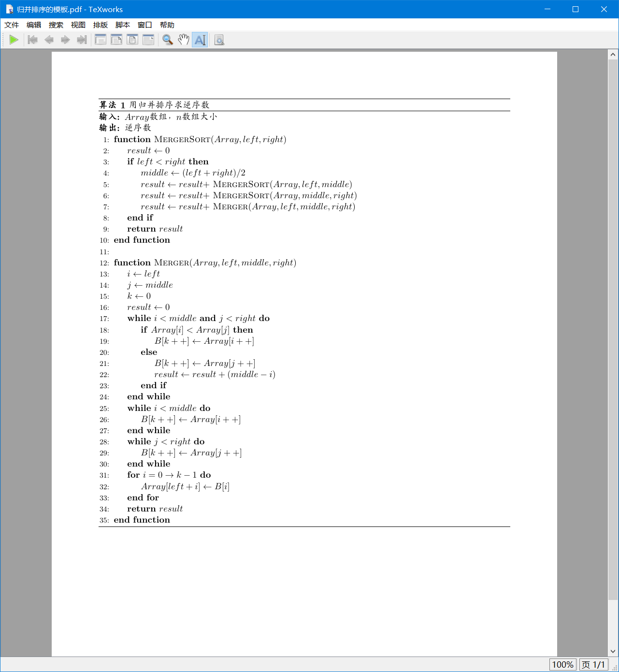Click the vertical scrollbar thumb
The height and width of the screenshot is (672, 619).
click(x=613, y=330)
